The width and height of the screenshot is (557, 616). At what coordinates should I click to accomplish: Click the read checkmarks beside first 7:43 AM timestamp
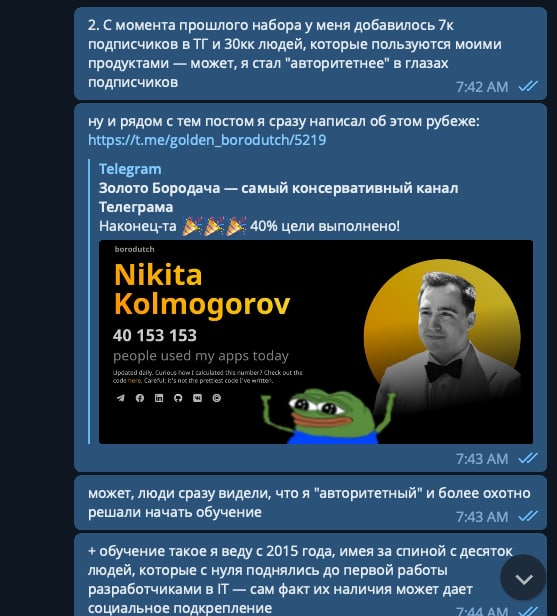tap(528, 458)
